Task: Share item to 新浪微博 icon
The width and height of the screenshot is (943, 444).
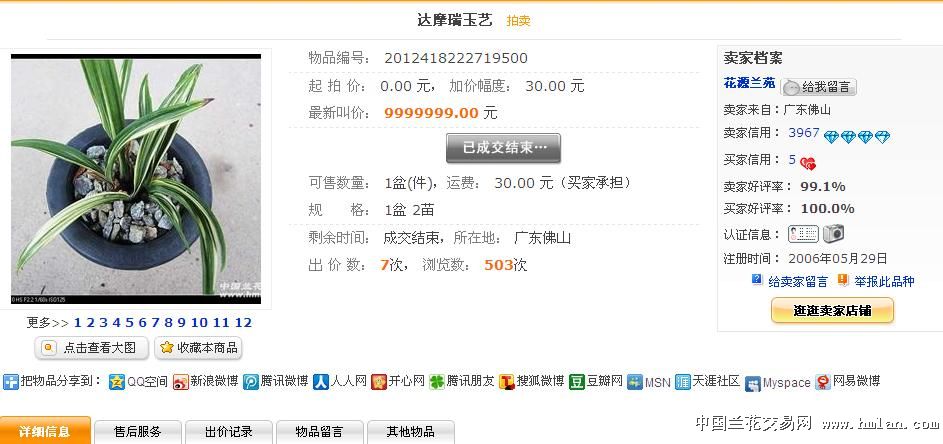Action: click(x=180, y=382)
